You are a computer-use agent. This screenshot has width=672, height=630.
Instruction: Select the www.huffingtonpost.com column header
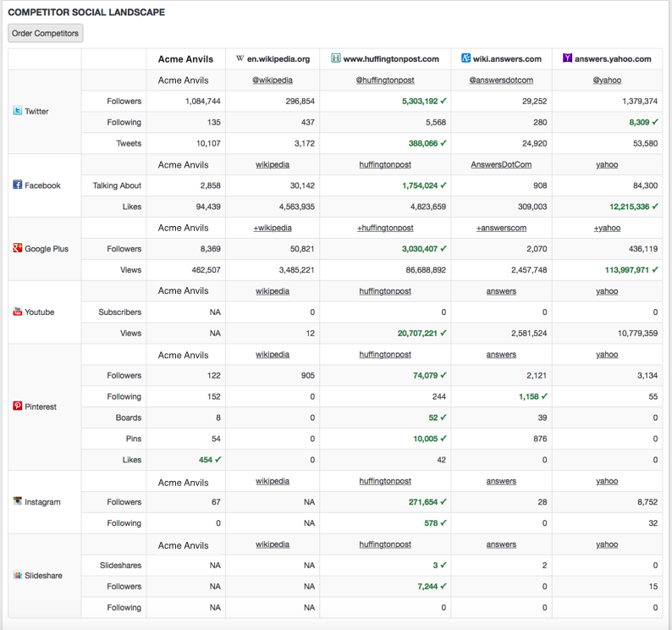tap(391, 58)
